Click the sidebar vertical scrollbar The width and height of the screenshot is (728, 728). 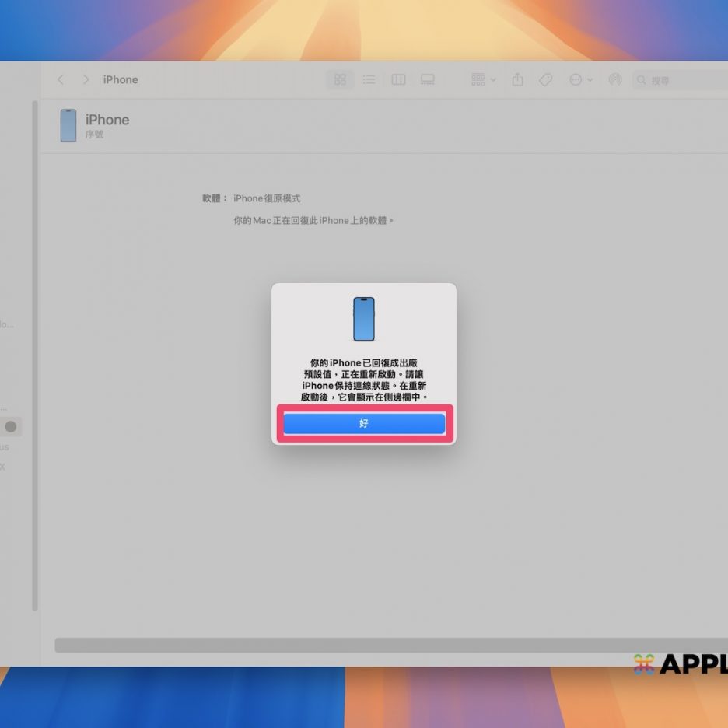(x=34, y=350)
